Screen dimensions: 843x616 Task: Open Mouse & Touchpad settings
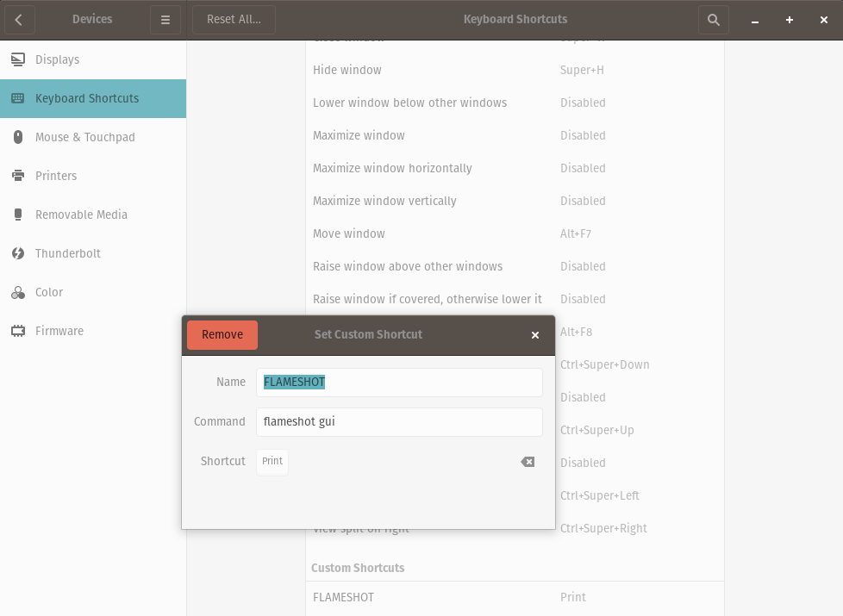pos(93,137)
